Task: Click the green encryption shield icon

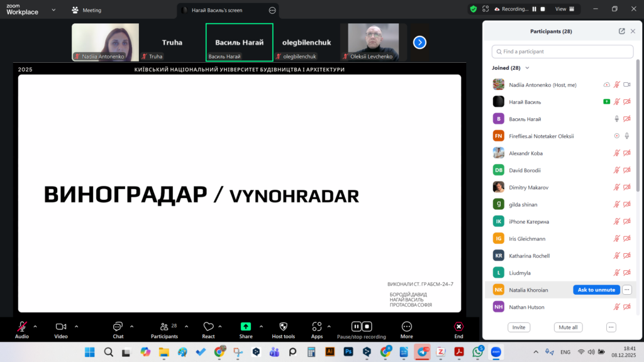Action: (473, 9)
